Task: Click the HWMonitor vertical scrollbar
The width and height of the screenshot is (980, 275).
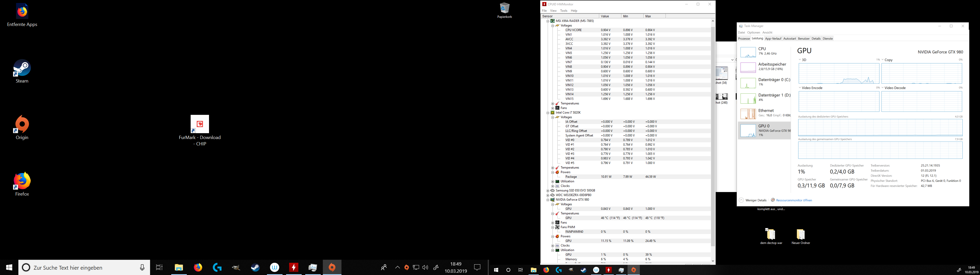Action: (x=713, y=137)
